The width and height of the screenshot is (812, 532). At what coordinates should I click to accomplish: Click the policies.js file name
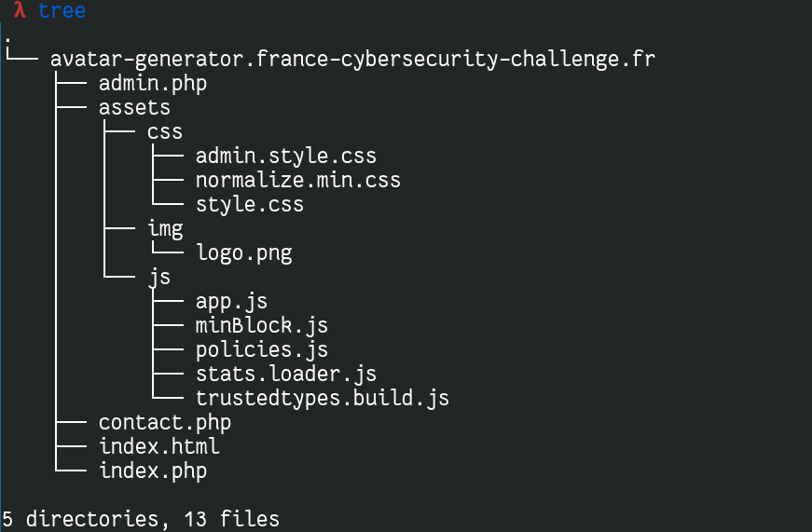pos(262,349)
